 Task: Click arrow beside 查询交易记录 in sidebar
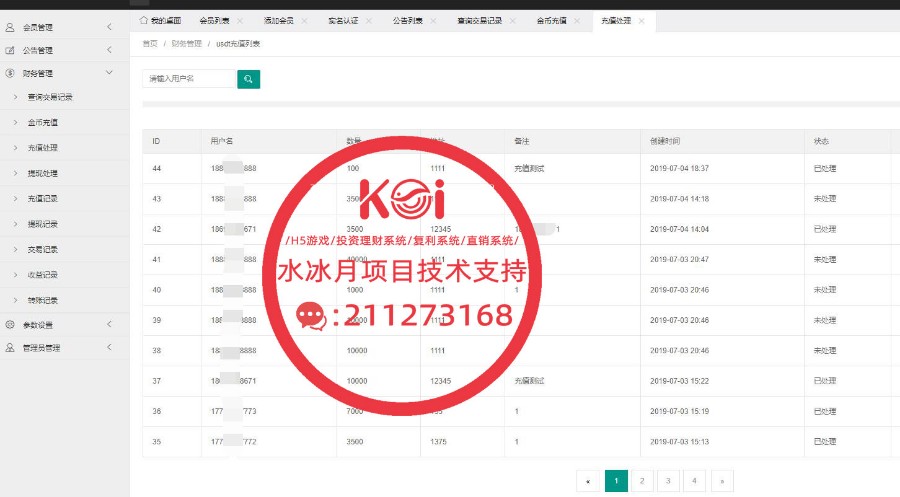coord(15,97)
